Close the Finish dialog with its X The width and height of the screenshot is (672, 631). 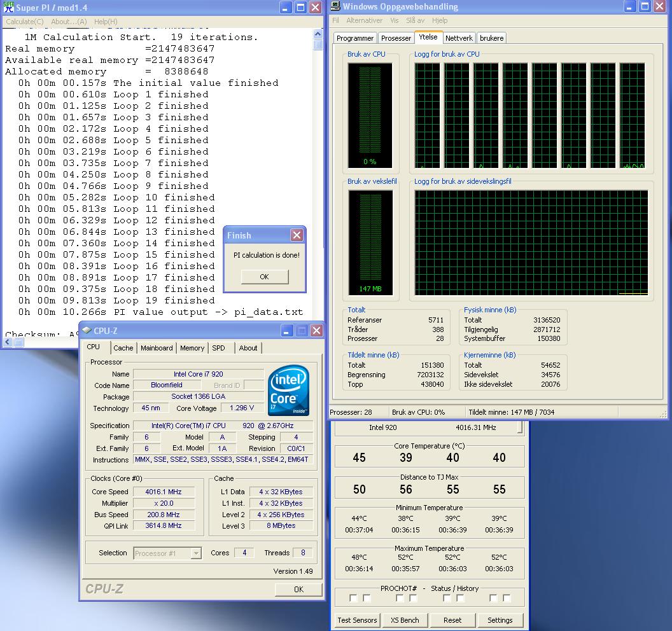(x=297, y=235)
